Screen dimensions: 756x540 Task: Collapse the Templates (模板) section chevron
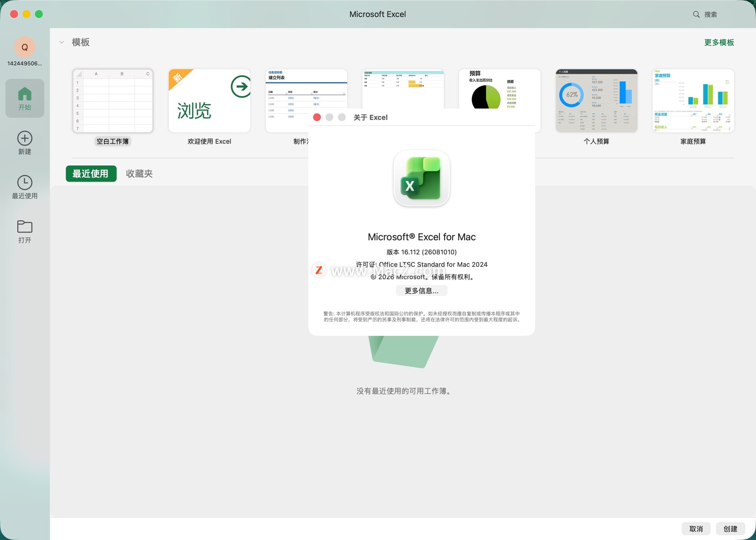pyautogui.click(x=61, y=42)
